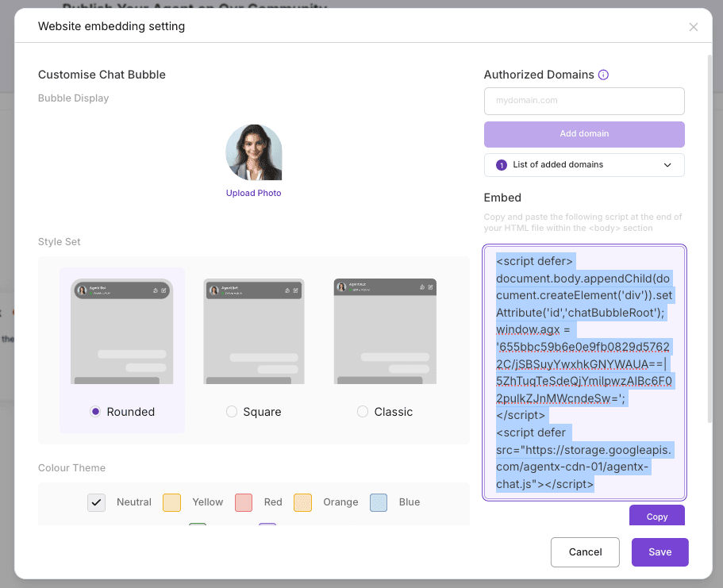Click the Orange theme label
Screen dimensions: 723x588
[340, 502]
